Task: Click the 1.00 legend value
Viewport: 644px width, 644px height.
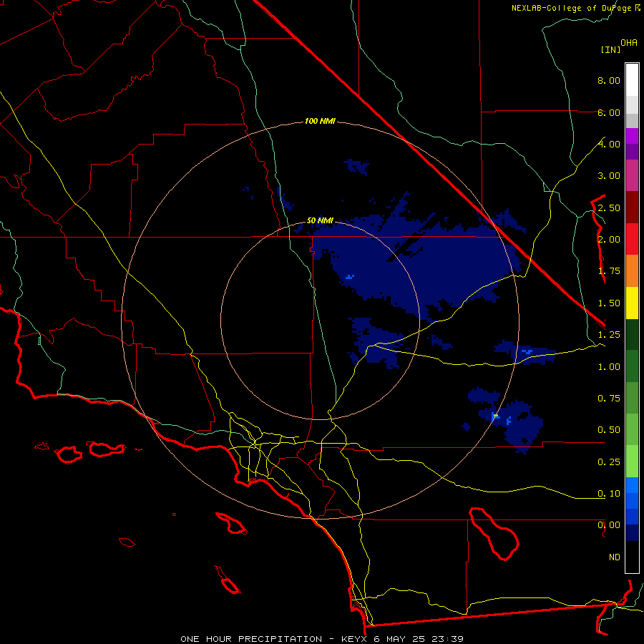Action: click(609, 367)
